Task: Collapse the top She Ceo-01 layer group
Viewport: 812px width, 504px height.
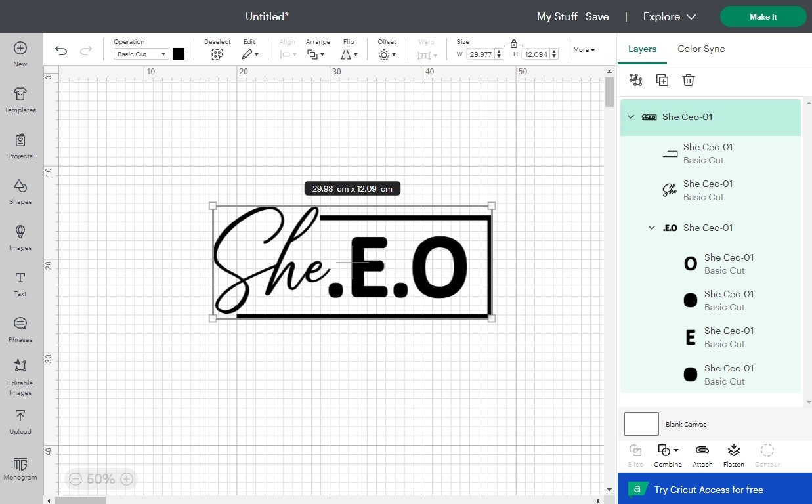Action: click(631, 117)
